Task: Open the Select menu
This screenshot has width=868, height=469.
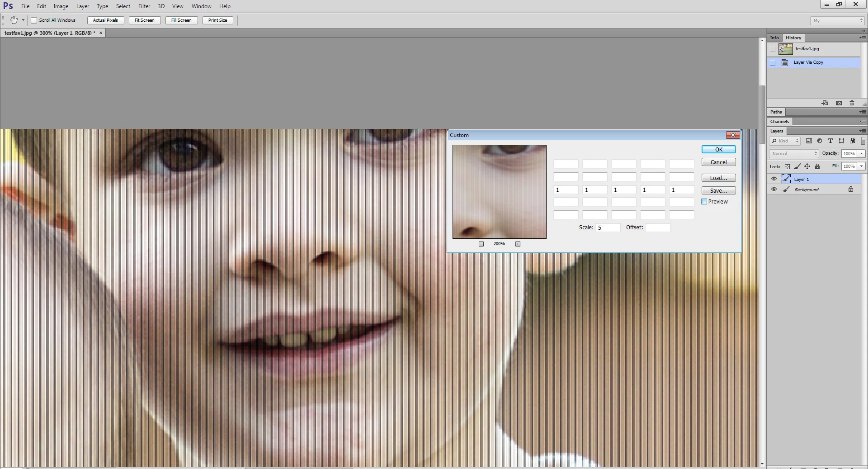Action: point(123,6)
